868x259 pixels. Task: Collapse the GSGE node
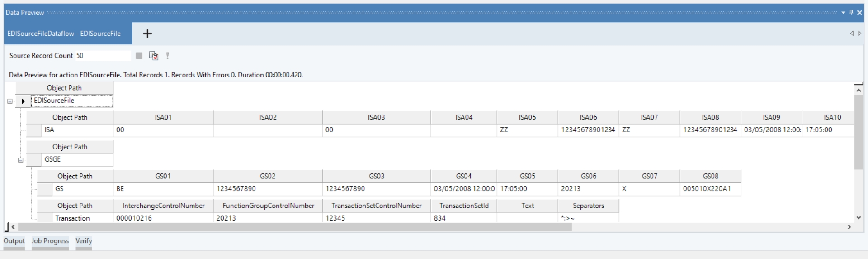click(20, 160)
